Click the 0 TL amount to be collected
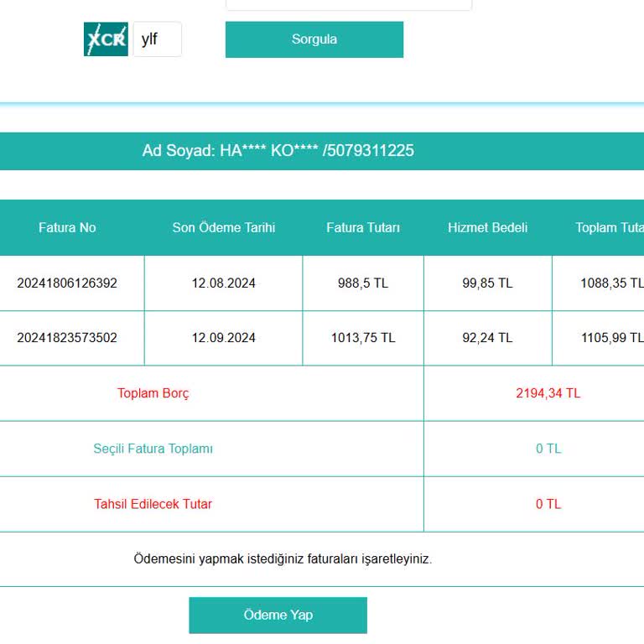This screenshot has width=644, height=644. [548, 504]
